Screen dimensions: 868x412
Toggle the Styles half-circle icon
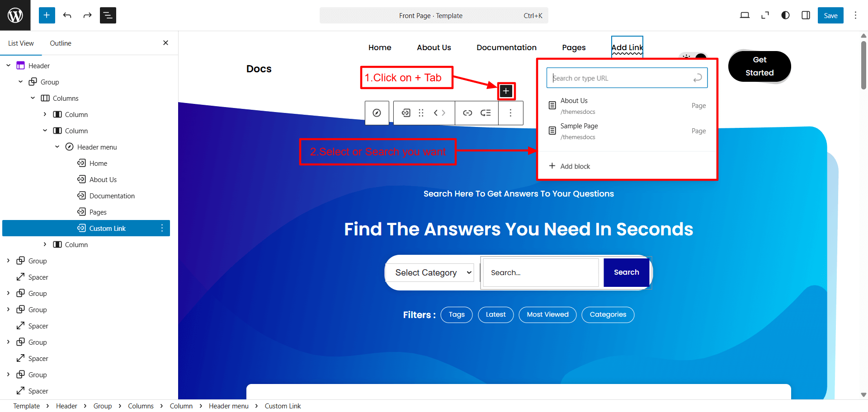[785, 15]
